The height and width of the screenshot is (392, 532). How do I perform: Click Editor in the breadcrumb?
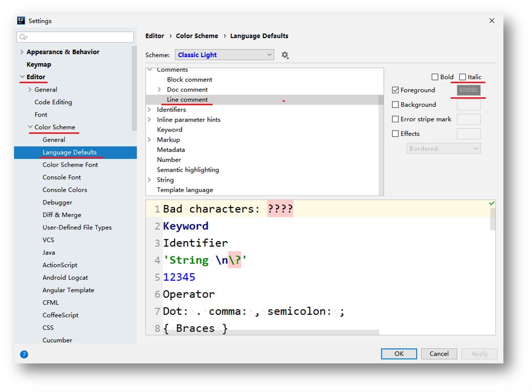[155, 36]
